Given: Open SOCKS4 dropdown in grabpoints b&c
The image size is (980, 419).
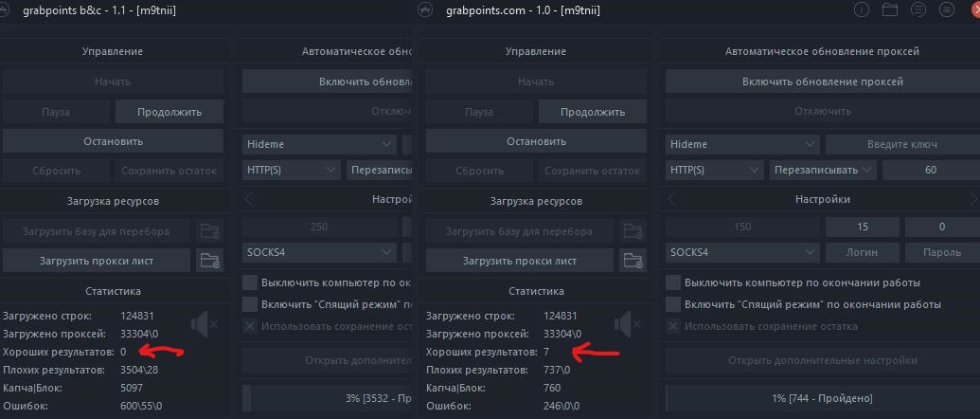Looking at the screenshot, I should click(x=319, y=253).
